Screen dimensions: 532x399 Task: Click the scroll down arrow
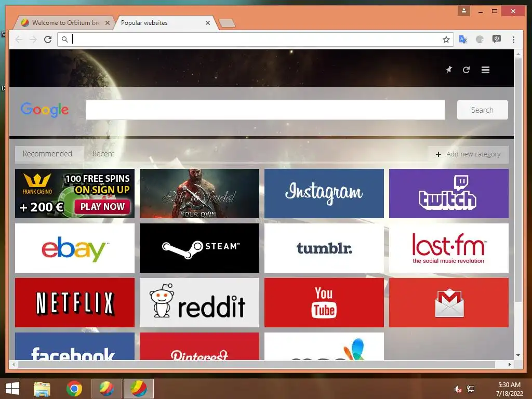point(518,355)
